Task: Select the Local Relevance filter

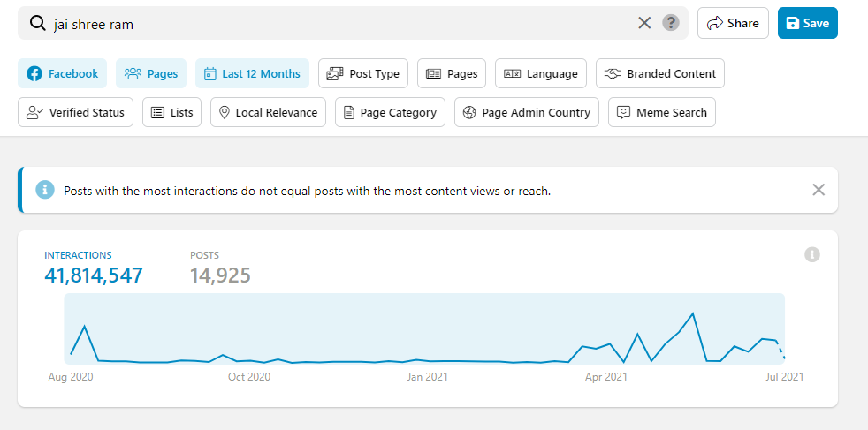Action: (x=268, y=112)
